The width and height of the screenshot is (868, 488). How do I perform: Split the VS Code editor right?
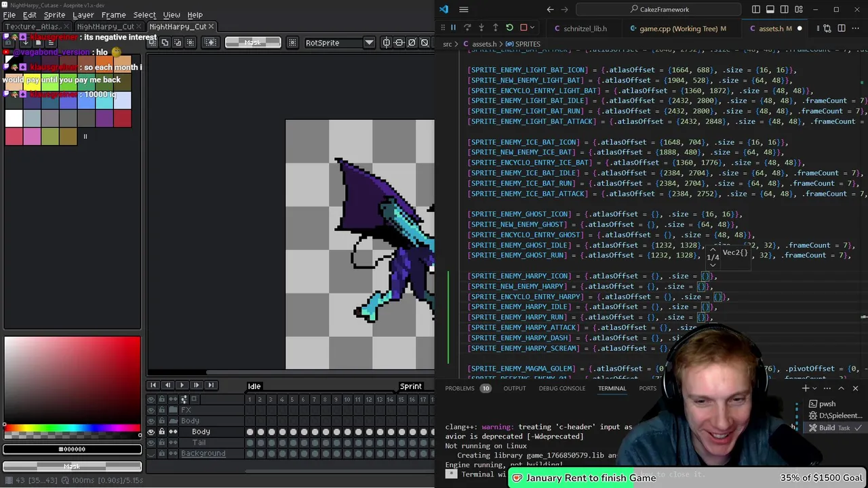[842, 28]
